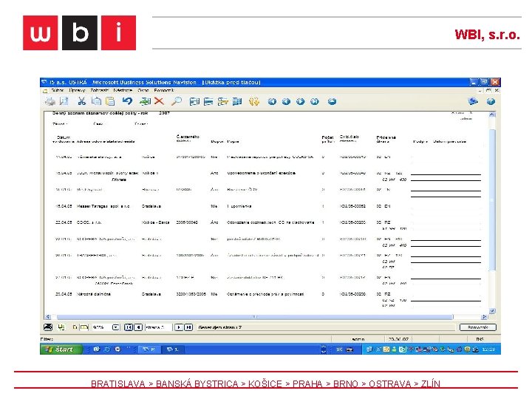Click the vertical scrollbar up arrow
This screenshot has height=399, width=532.
492,115
